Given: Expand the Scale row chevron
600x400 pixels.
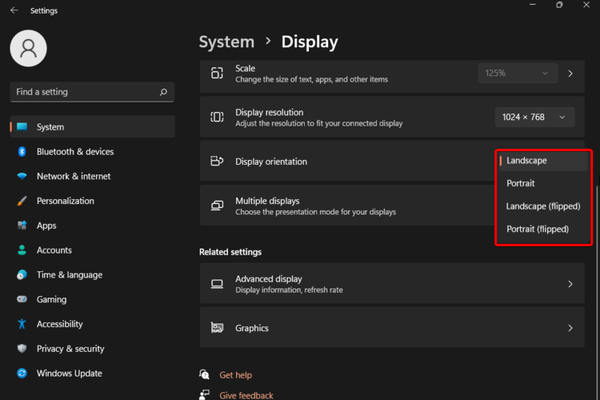Looking at the screenshot, I should 570,73.
